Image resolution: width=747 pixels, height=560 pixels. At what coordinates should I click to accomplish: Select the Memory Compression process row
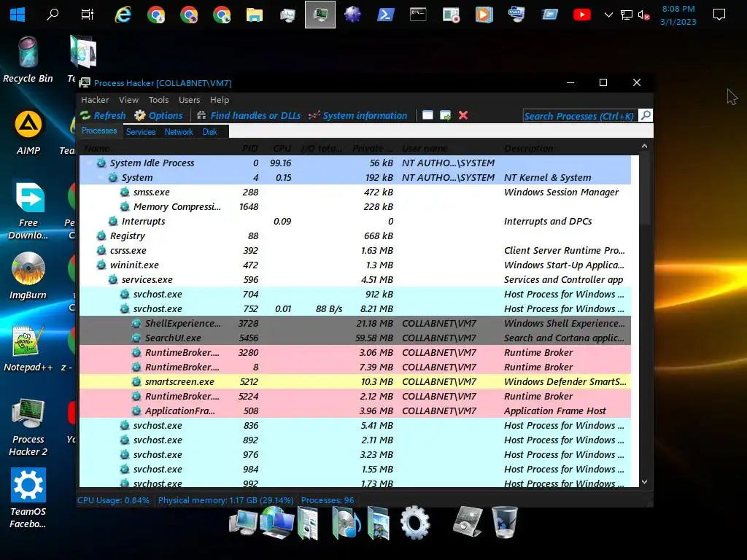pos(355,206)
